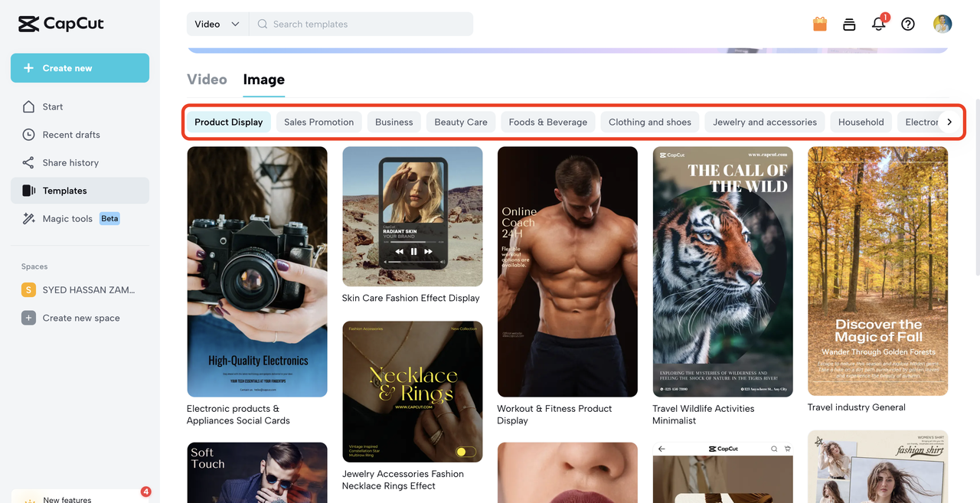This screenshot has height=503, width=980.
Task: Select the Clothing and shoes category
Action: (650, 122)
